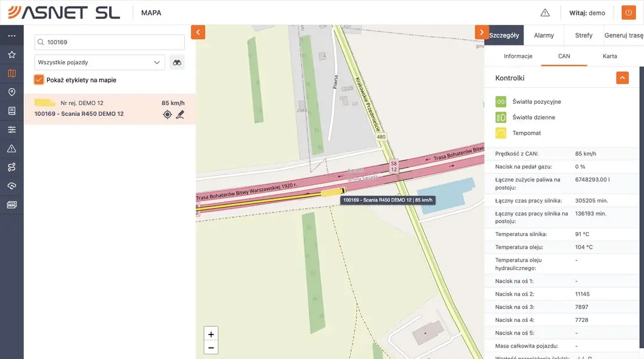
Task: Click the binoculars search button
Action: point(177,63)
